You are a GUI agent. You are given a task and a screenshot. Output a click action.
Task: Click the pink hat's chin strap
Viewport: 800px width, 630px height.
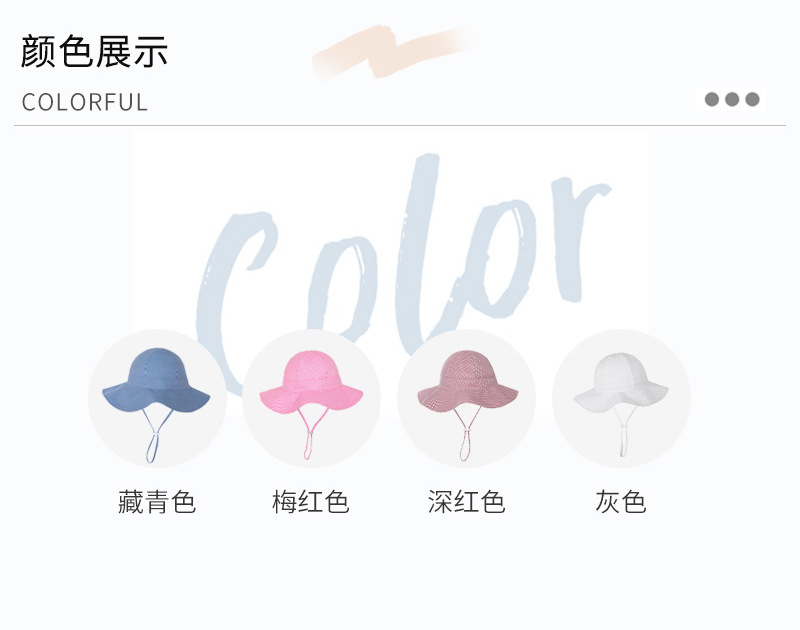[310, 433]
